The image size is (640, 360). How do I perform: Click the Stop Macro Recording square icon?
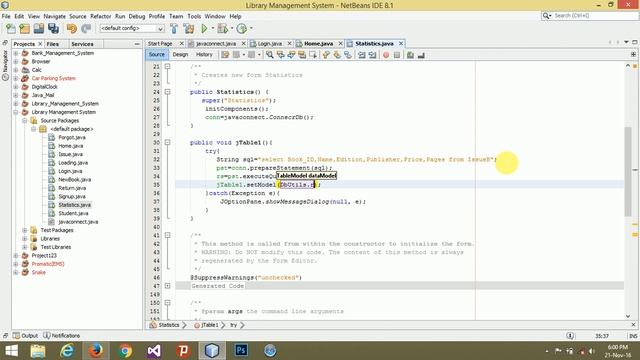coord(397,55)
